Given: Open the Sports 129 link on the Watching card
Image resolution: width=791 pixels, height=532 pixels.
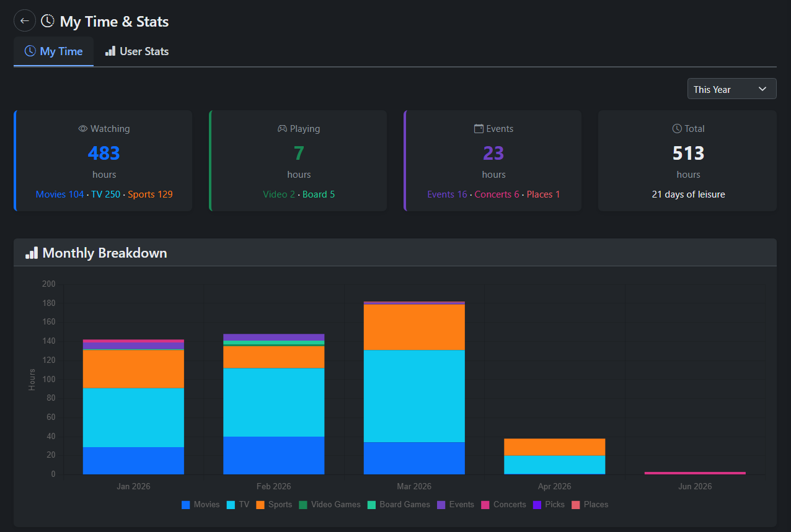Looking at the screenshot, I should (150, 194).
